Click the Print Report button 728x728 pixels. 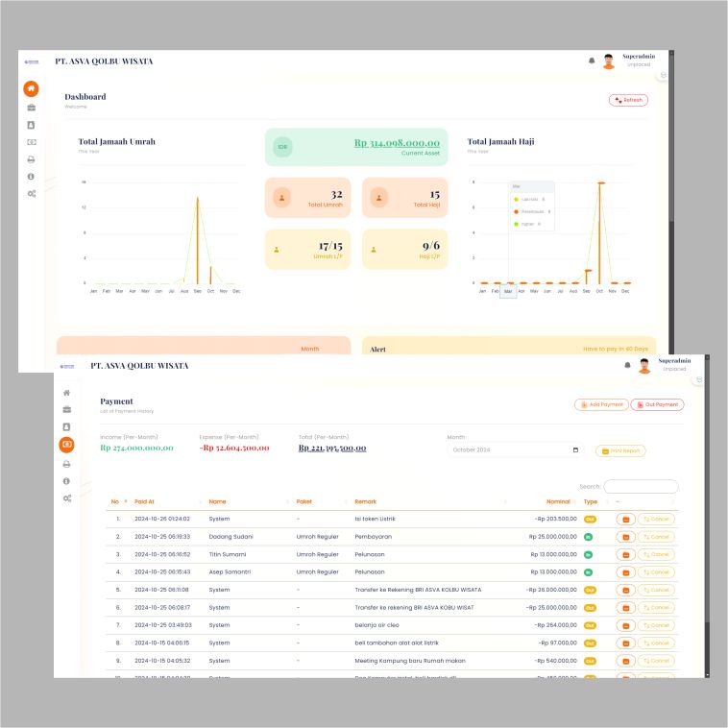[x=621, y=451]
